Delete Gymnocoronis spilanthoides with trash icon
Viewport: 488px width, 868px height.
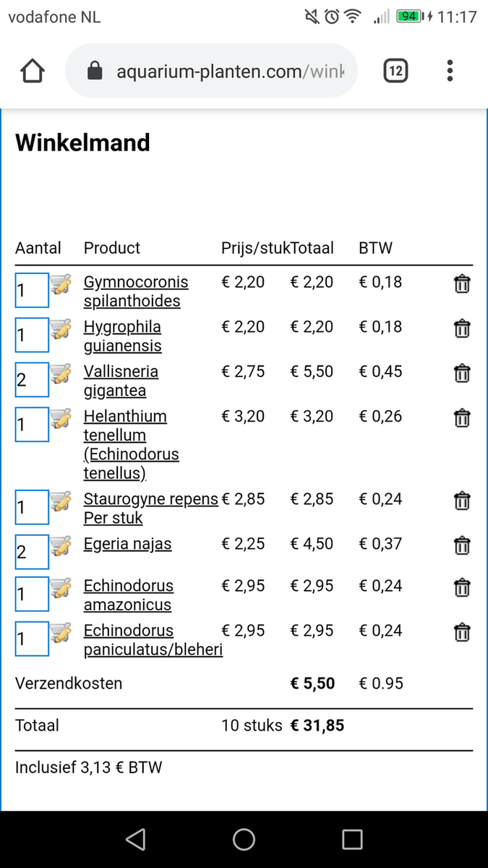462,284
